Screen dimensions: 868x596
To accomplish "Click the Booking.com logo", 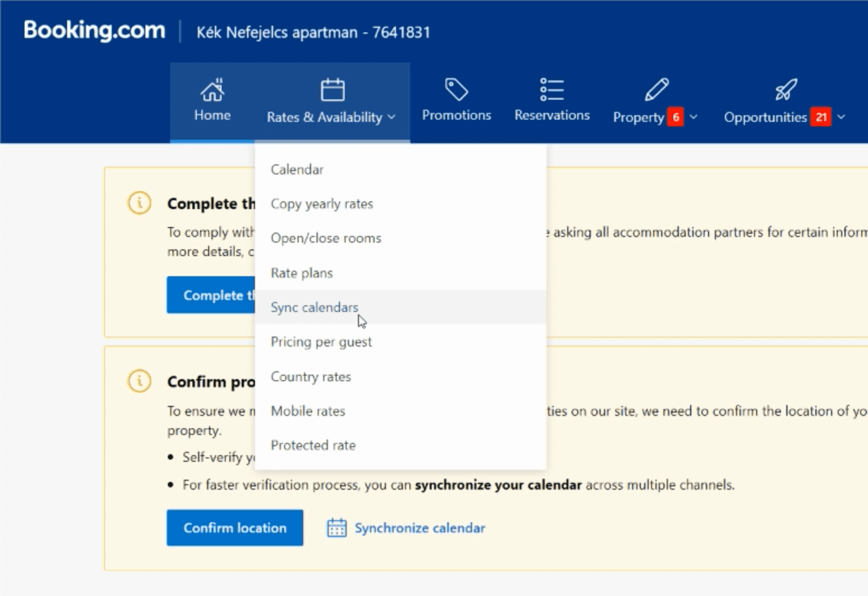I will coord(95,30).
